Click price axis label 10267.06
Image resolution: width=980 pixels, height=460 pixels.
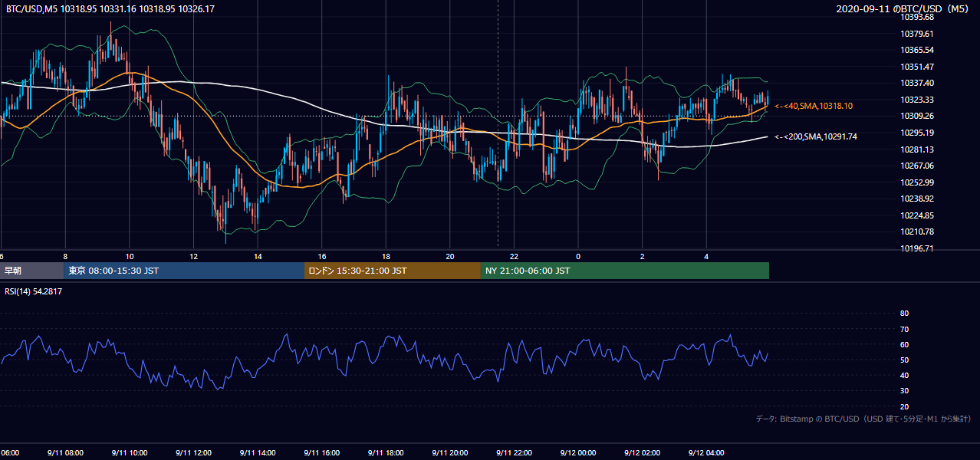pos(917,166)
